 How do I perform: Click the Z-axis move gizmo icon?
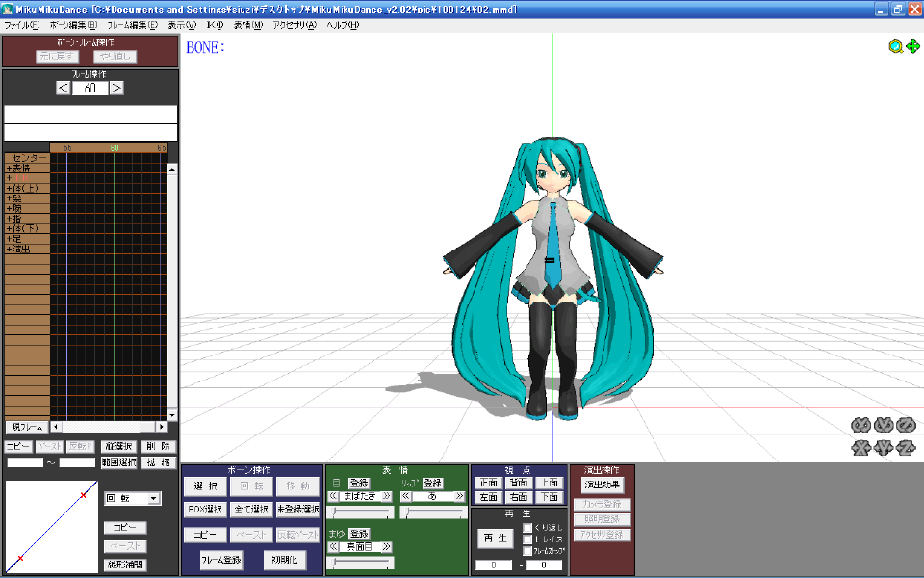pyautogui.click(x=906, y=448)
